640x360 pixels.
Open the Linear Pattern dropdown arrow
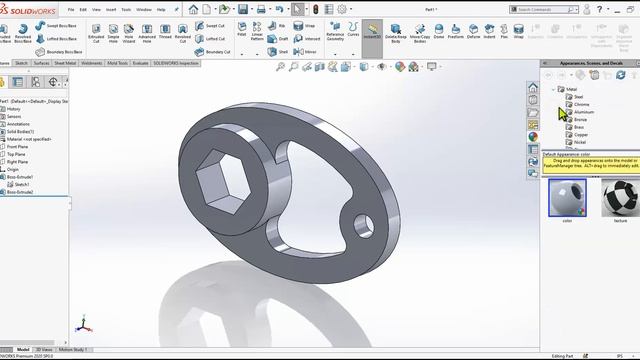(257, 54)
